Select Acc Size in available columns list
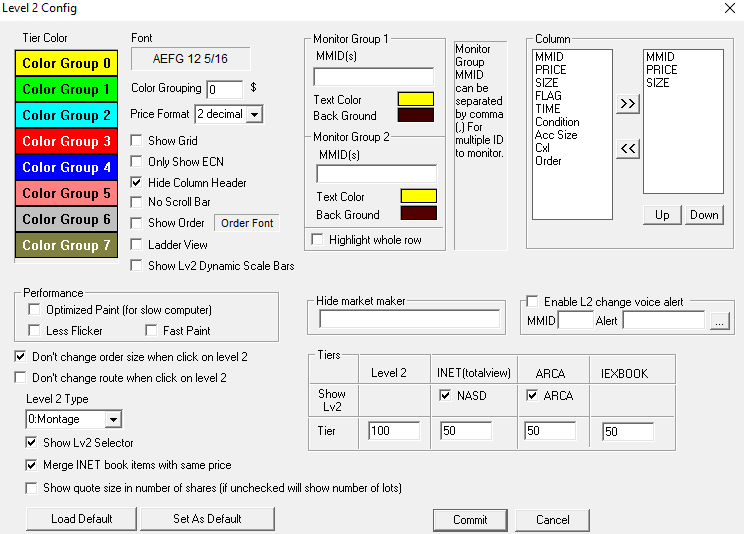This screenshot has width=744, height=534. (x=556, y=135)
